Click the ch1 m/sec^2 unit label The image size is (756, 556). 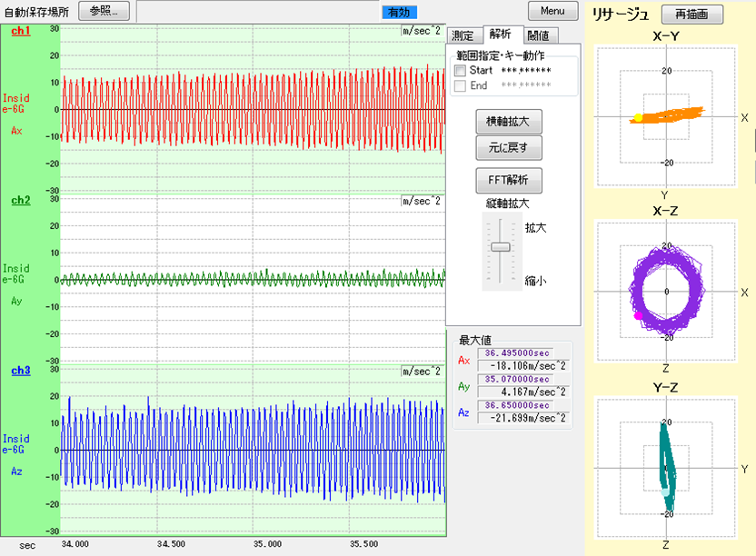(x=422, y=31)
